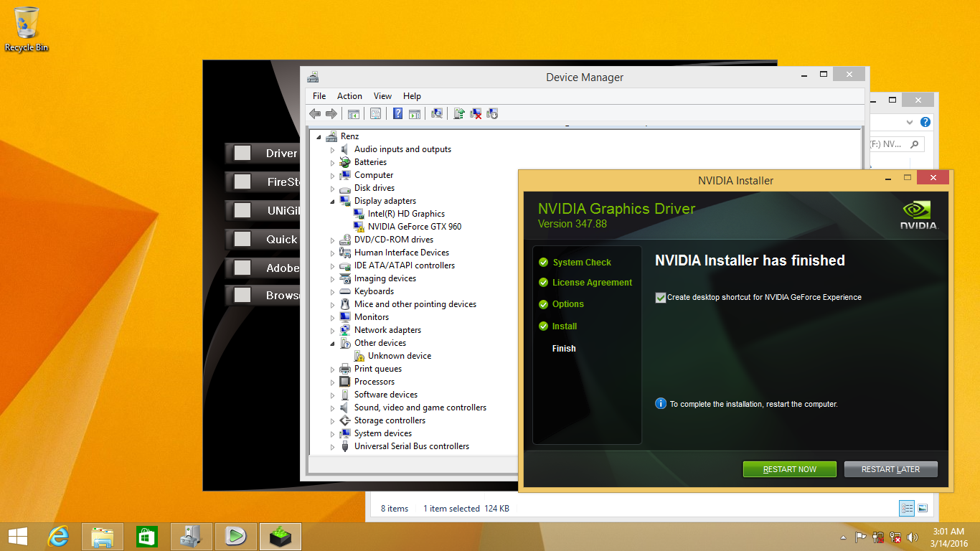Click the blue Help question mark icon

pos(398,113)
